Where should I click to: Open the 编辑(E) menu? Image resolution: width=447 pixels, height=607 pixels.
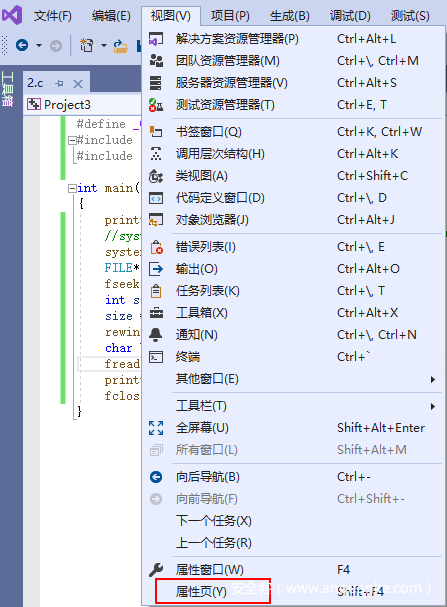pos(111,16)
